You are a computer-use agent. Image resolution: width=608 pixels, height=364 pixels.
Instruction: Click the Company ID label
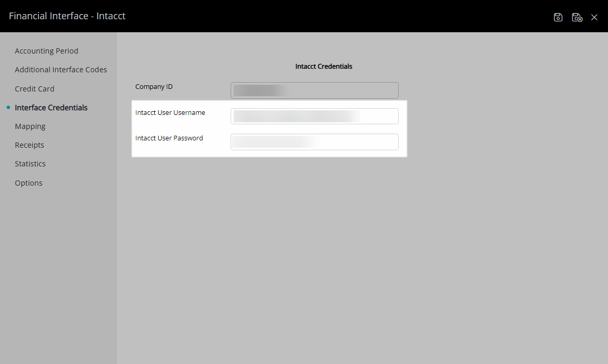click(x=154, y=87)
